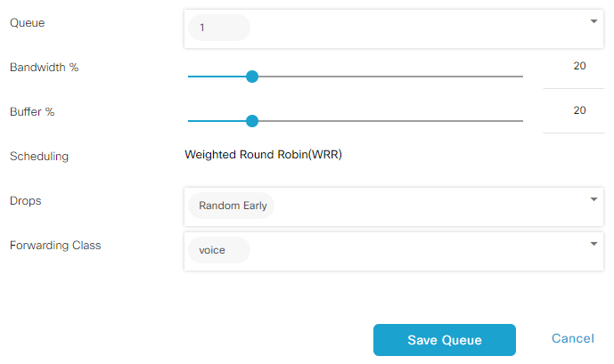Click the Bandwidth % label
Screen dimensions: 614x364
44,68
